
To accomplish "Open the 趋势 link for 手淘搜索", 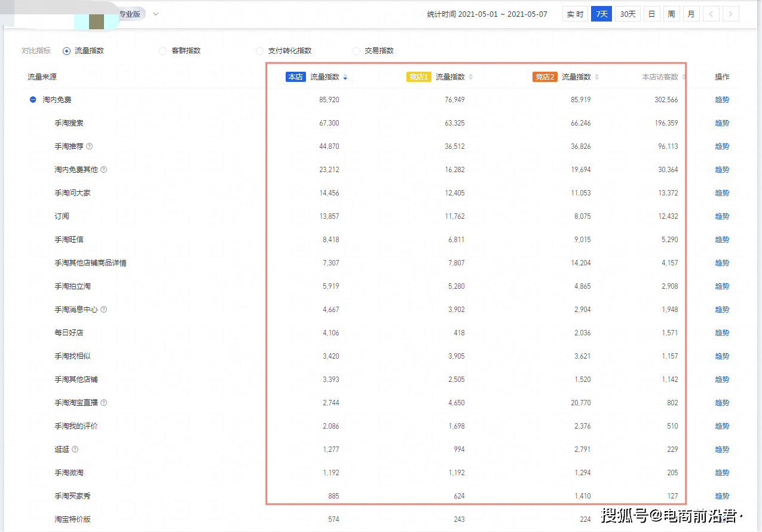I will [721, 123].
